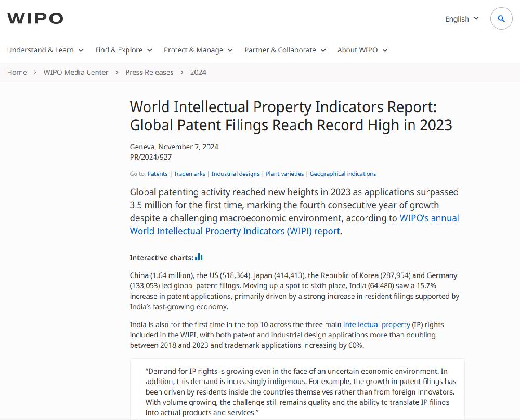Open the English language dropdown

[462, 19]
